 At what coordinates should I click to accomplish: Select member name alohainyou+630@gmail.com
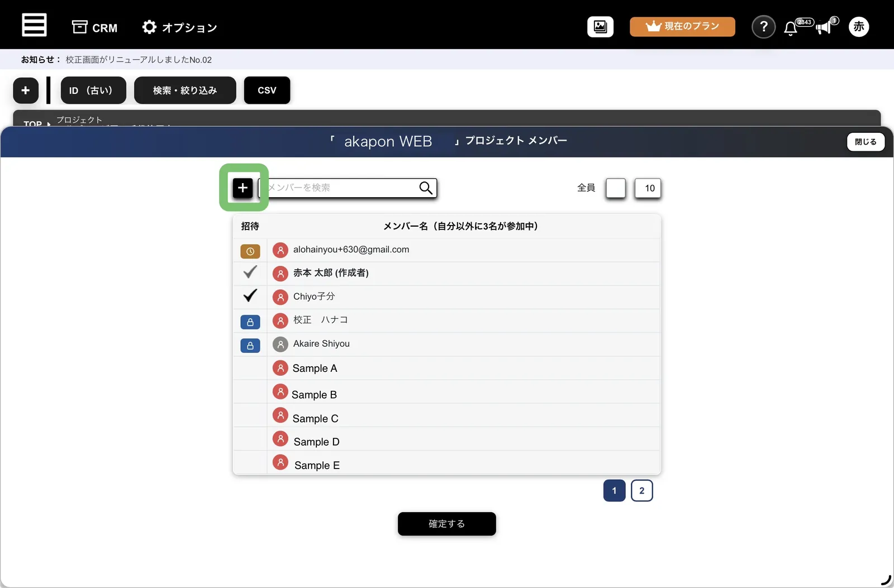point(351,250)
